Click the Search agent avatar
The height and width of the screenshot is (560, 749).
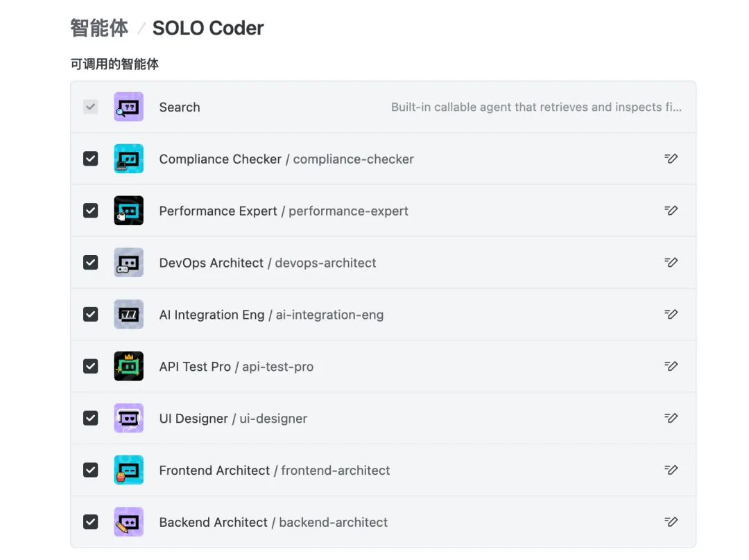(x=128, y=107)
